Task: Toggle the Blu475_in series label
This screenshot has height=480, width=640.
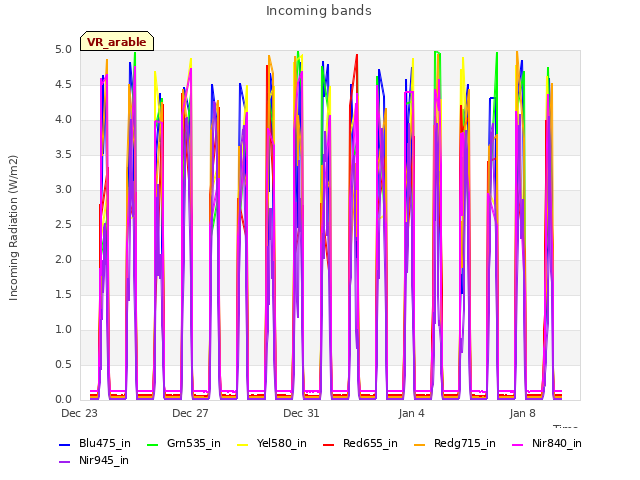Action: coord(105,443)
